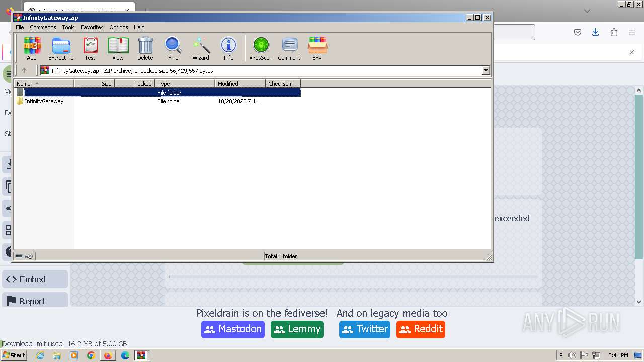
Task: Show hidden system tray icons arrow
Action: (x=561, y=355)
